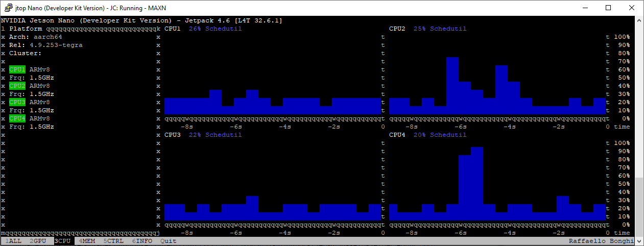
Task: Click the NVIDIA Jetson Nano header line
Action: [142, 20]
